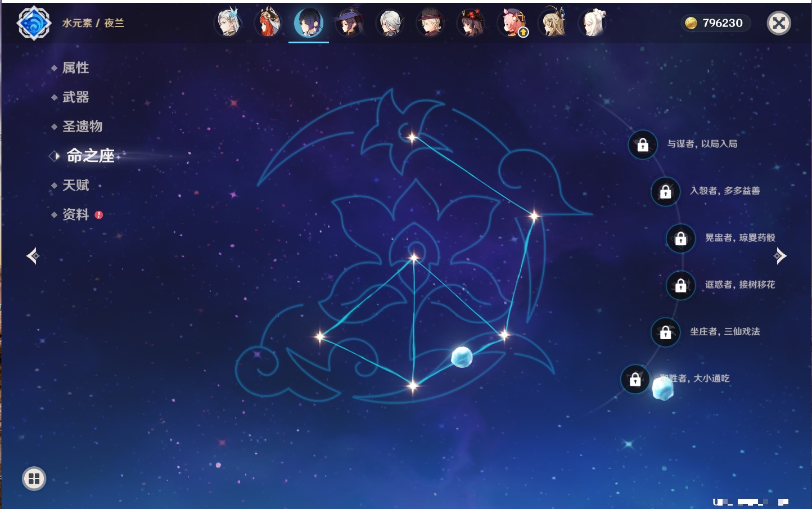Viewport: 812px width, 509px height.
Task: Click the lock icon for 入彀者，多多益善
Action: [666, 191]
